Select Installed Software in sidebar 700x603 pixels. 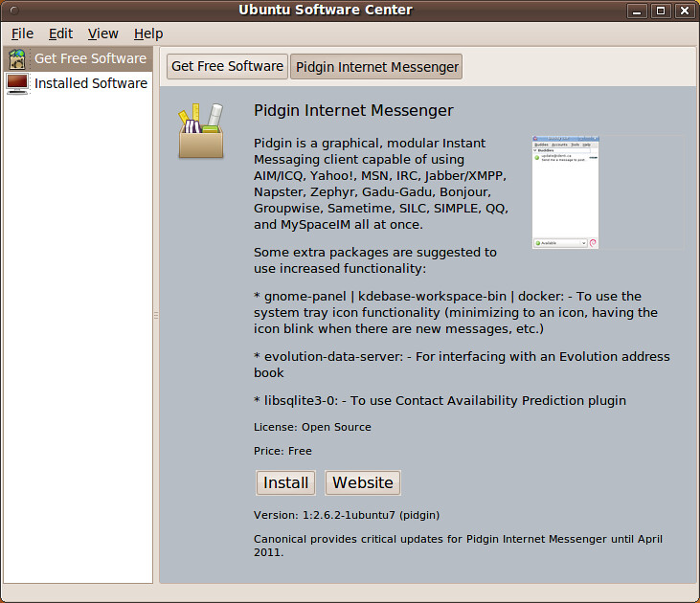(91, 83)
